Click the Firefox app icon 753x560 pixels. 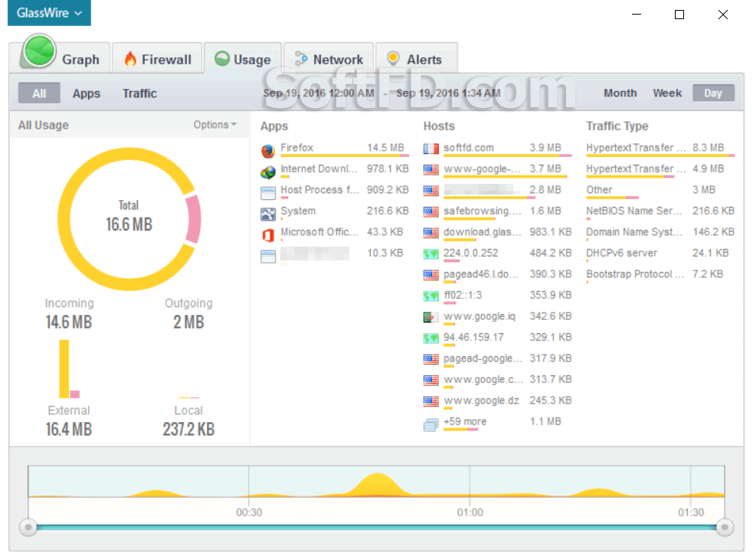tap(268, 150)
